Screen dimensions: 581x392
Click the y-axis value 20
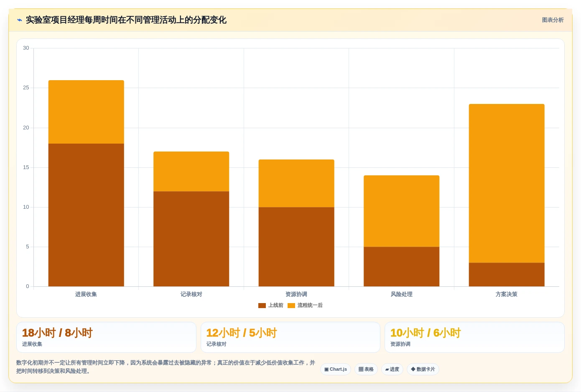click(26, 128)
